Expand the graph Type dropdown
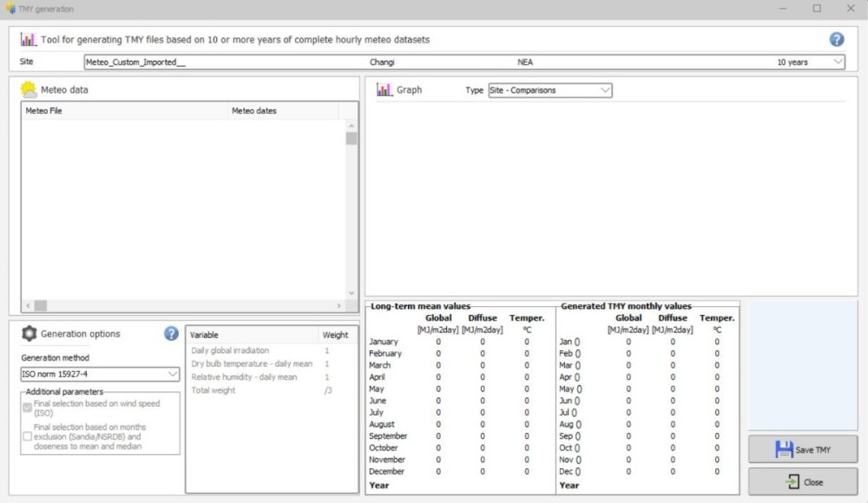 (x=604, y=90)
